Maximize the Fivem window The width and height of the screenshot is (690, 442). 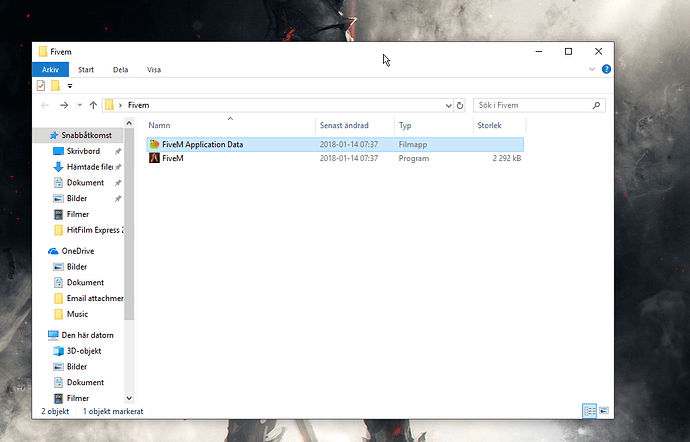click(569, 52)
